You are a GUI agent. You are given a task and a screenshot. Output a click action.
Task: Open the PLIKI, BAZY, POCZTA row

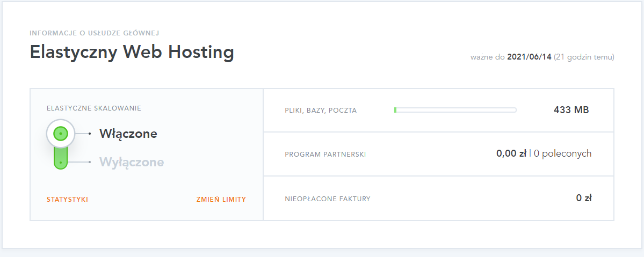tap(438, 110)
